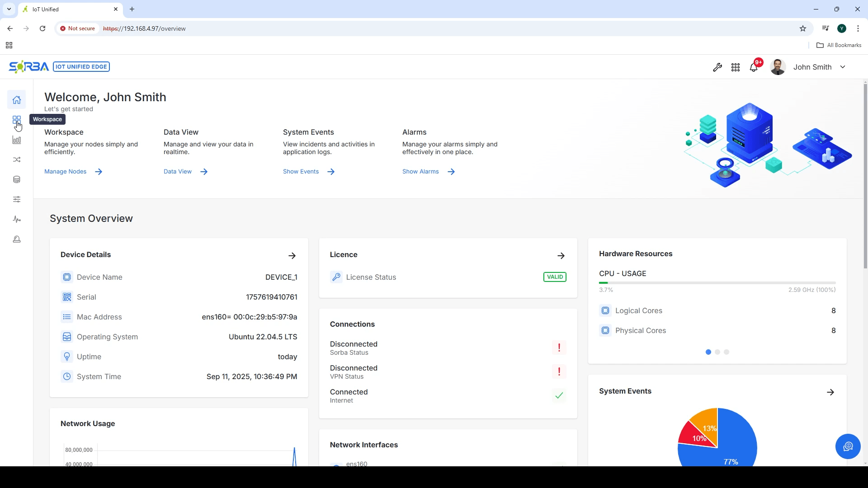Screen dimensions: 868x488
Task: Open Workspace icon in left sidebar
Action: coord(17,120)
